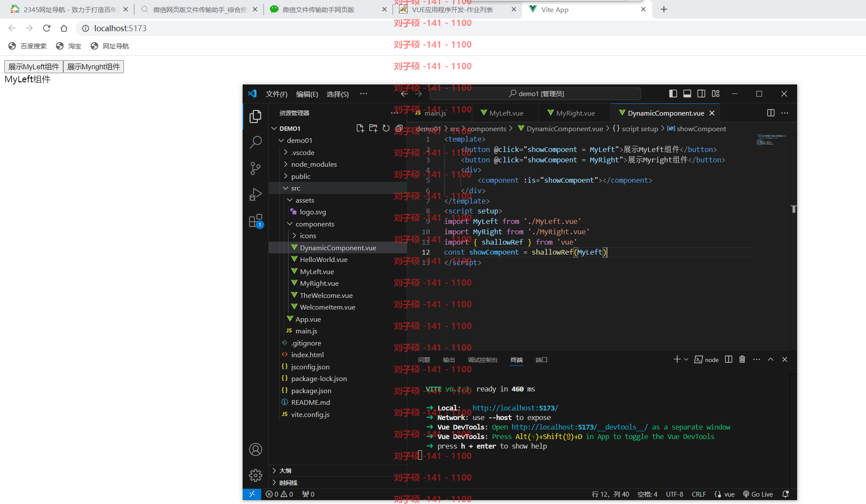This screenshot has height=504, width=866.
Task: Open the Explorer view in activity bar
Action: [256, 116]
